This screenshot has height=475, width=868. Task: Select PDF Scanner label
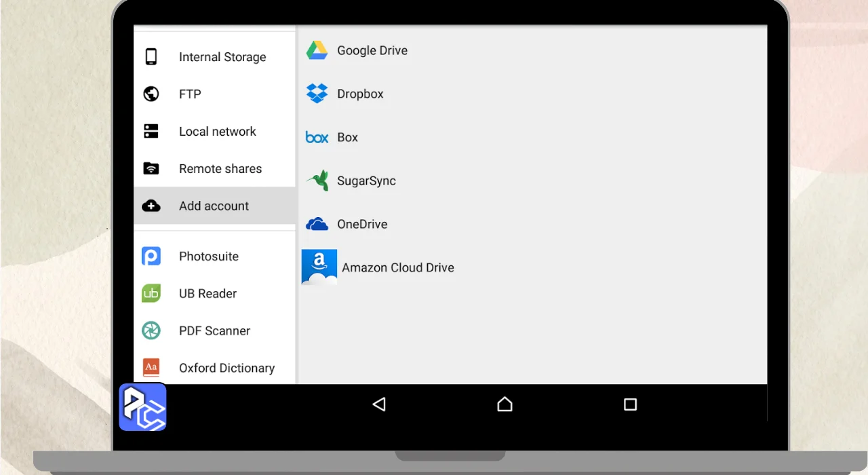coord(214,331)
